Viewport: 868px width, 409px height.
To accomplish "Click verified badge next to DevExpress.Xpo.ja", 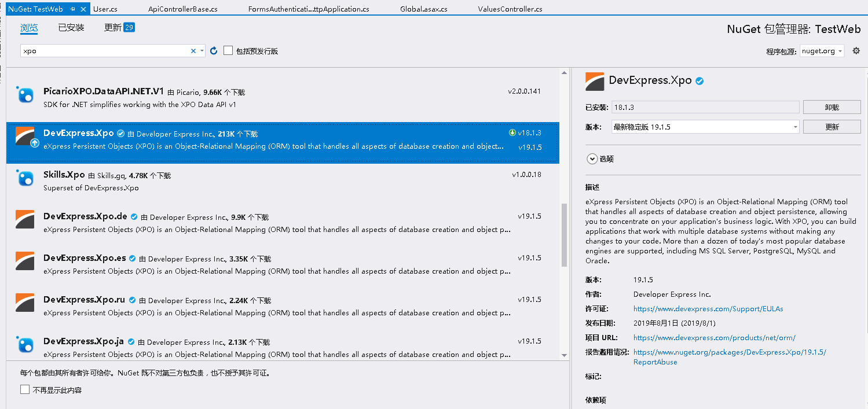I will click(131, 342).
